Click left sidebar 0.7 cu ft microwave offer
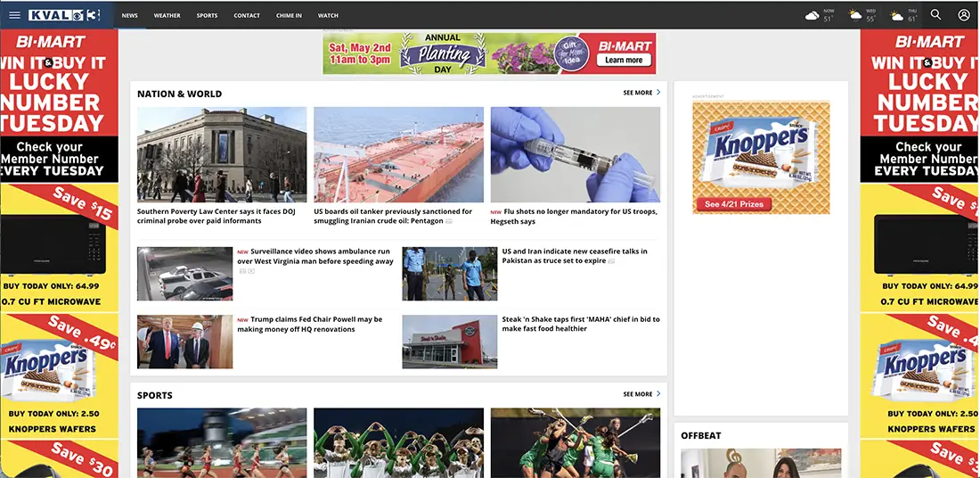The image size is (980, 478). pos(59,247)
